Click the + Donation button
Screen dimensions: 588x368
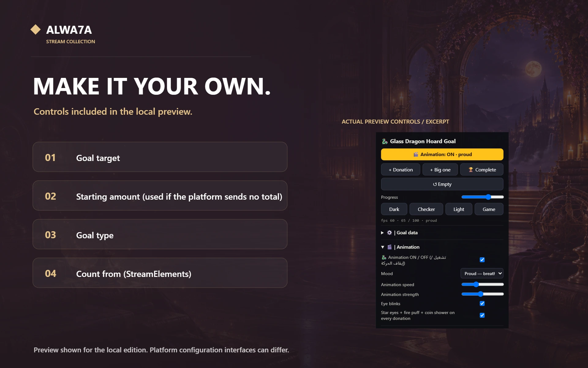[401, 170]
